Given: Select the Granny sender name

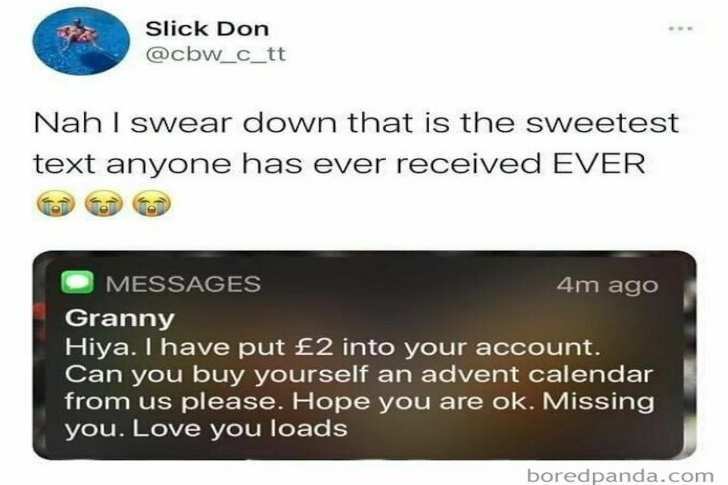Looking at the screenshot, I should 120,318.
